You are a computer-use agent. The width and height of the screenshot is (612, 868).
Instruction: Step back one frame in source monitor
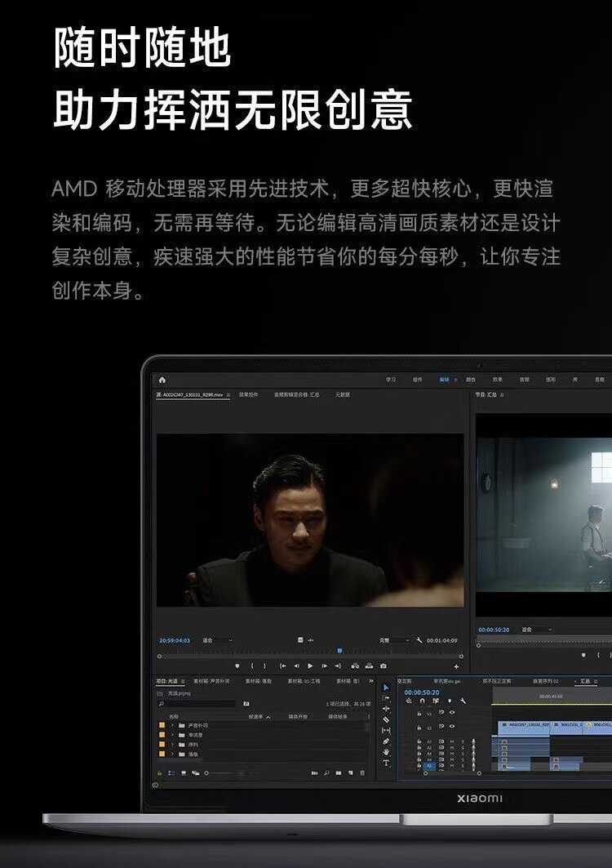pyautogui.click(x=296, y=666)
